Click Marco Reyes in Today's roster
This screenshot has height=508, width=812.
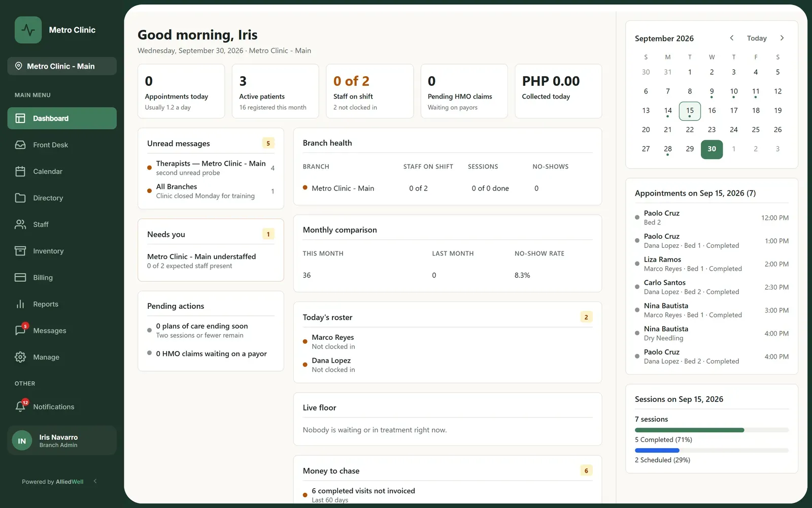coord(447,342)
